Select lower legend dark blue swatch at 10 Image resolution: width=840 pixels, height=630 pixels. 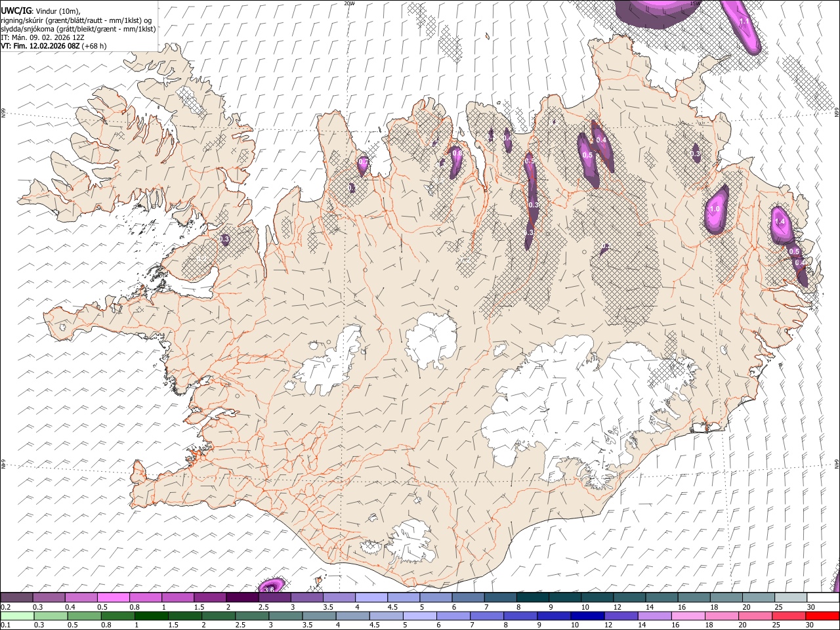click(587, 616)
